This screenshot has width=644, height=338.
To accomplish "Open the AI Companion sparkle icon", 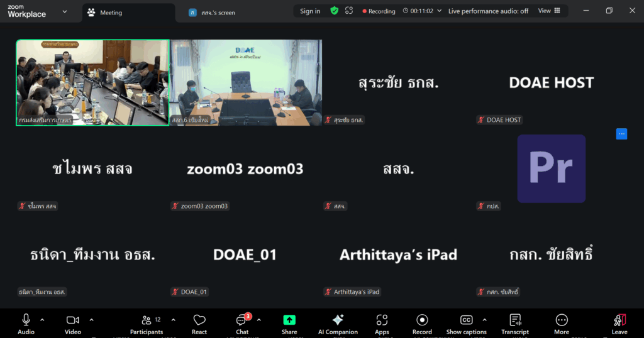I will [338, 320].
